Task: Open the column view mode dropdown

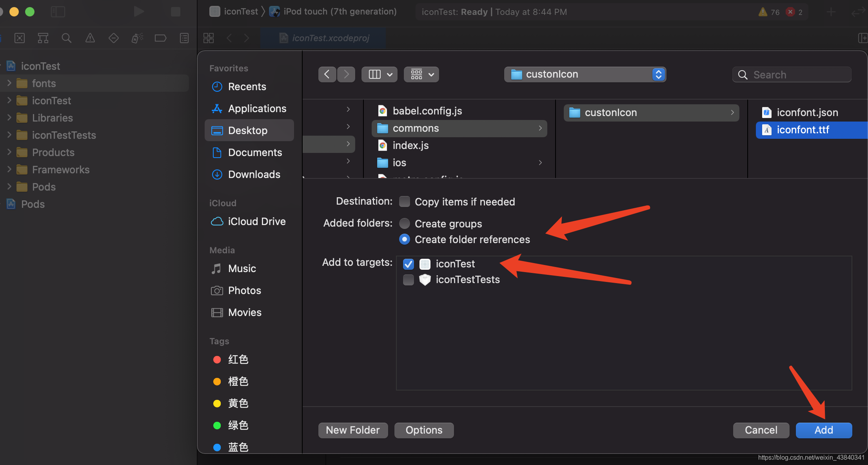Action: click(380, 74)
